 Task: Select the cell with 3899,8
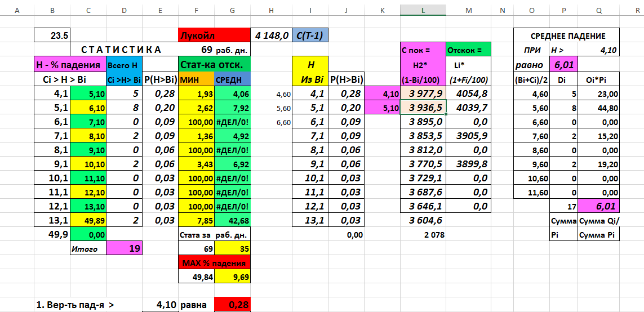coord(469,164)
